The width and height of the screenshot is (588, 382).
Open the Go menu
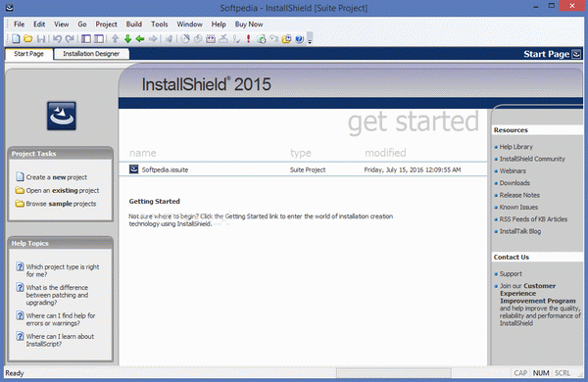(82, 24)
